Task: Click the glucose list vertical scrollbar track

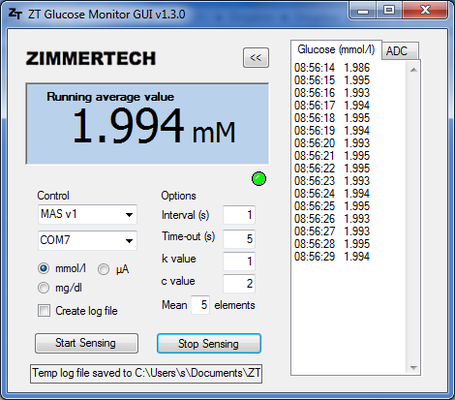Action: pos(414,218)
